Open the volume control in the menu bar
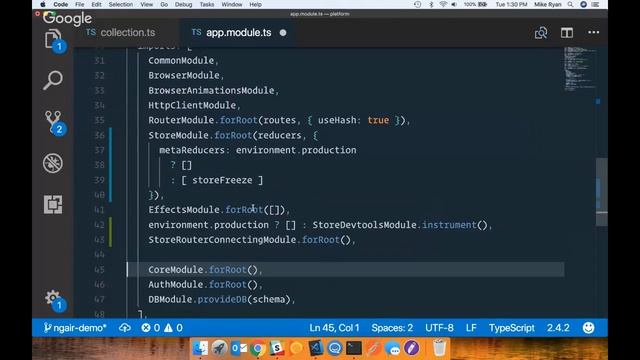Screen dimensions: 640x360 click(454, 4)
